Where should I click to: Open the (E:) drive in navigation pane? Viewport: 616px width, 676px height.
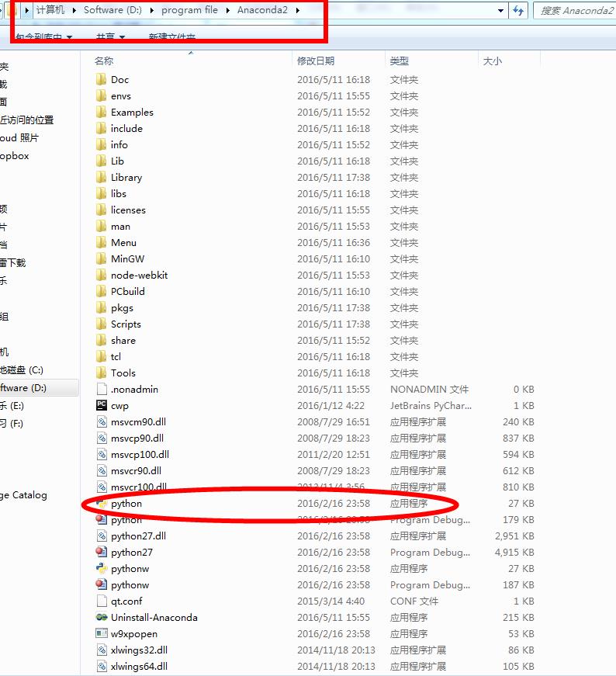point(12,406)
